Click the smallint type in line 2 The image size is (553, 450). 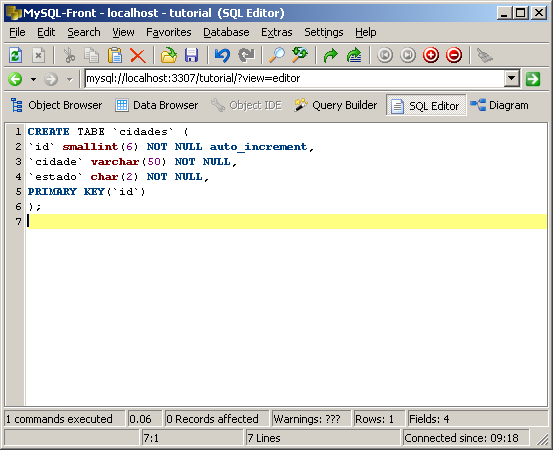click(x=90, y=147)
